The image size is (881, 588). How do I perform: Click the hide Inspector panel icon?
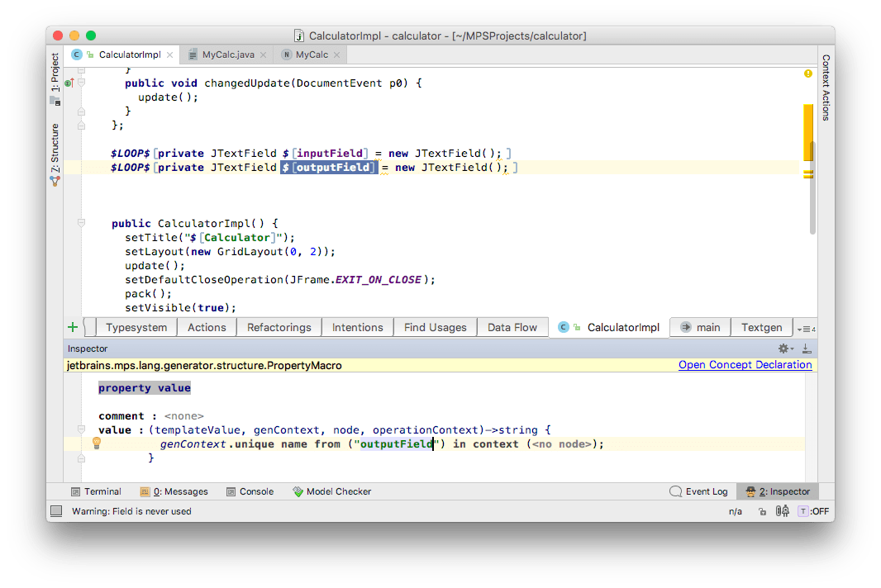[x=806, y=349]
